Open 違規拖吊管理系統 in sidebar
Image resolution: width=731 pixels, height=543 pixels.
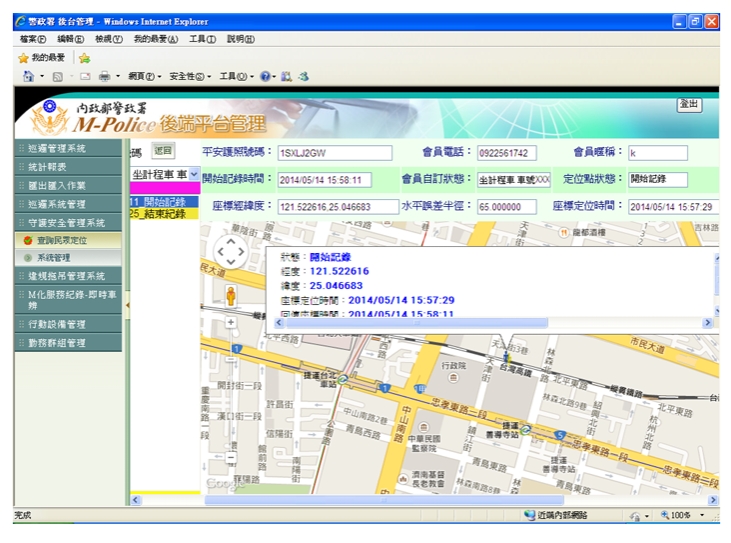(68, 276)
